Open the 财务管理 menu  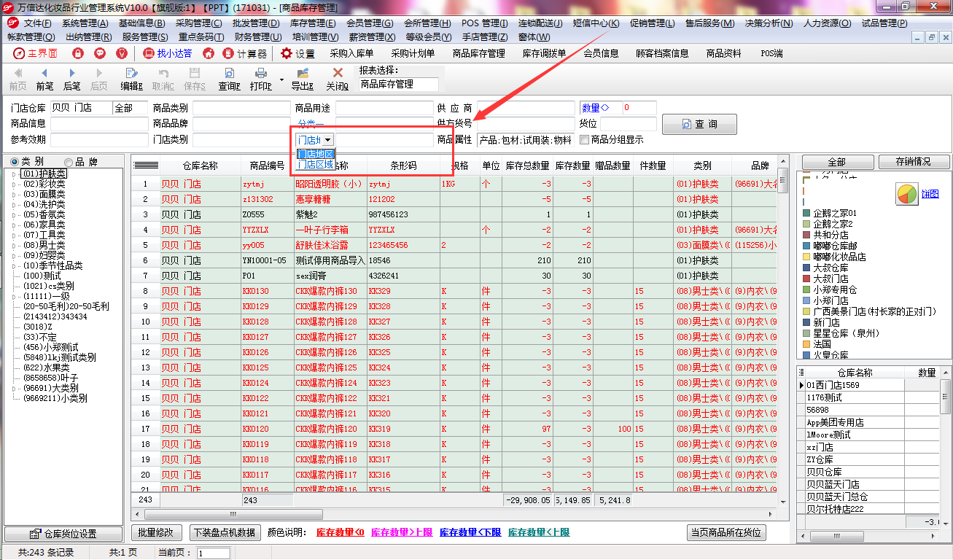(x=258, y=36)
